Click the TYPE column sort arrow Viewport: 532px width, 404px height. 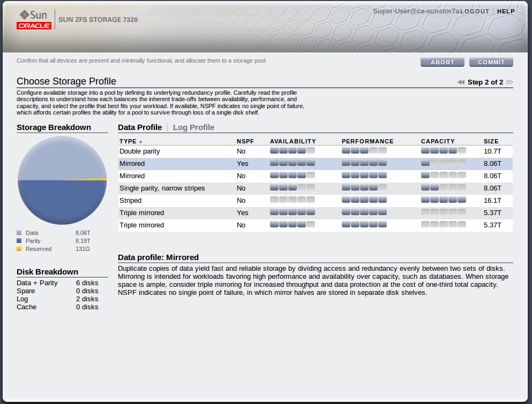[x=141, y=142]
